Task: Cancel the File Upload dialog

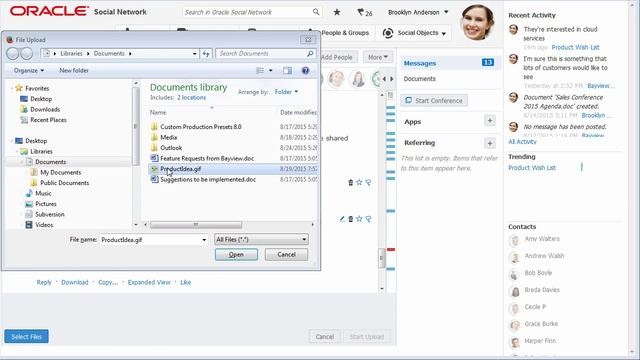Action: click(287, 254)
